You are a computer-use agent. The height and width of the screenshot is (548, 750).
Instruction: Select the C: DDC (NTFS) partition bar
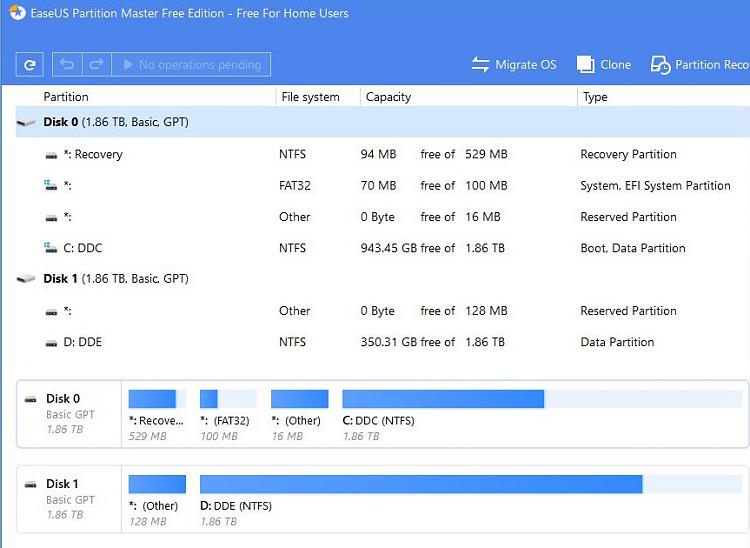coord(542,399)
